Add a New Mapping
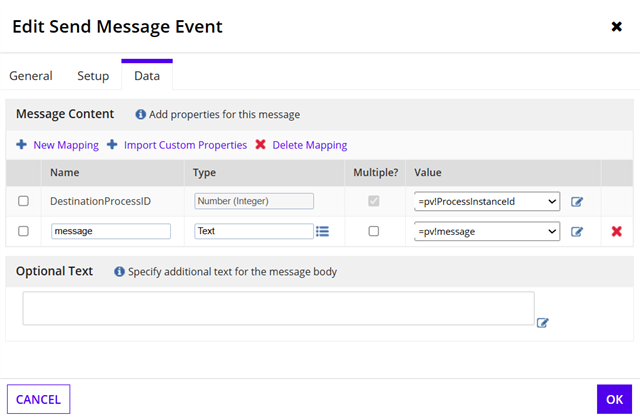 pyautogui.click(x=57, y=145)
